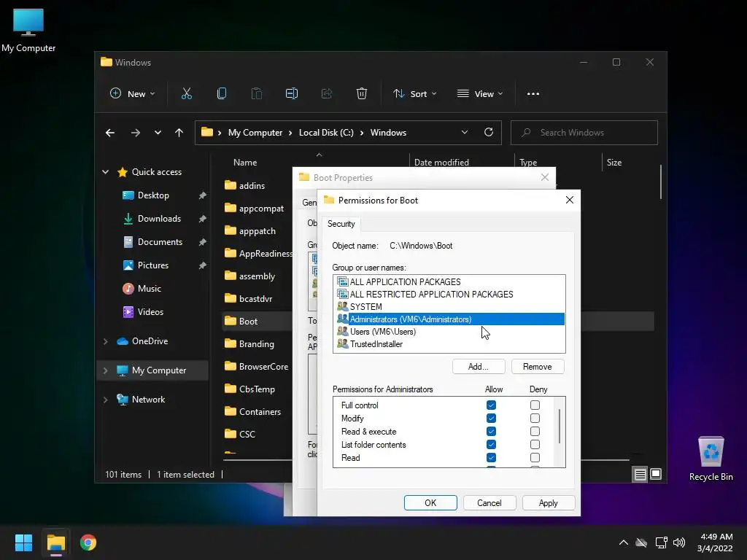This screenshot has height=560, width=747.
Task: Switch to details view icon in status bar
Action: (640, 474)
